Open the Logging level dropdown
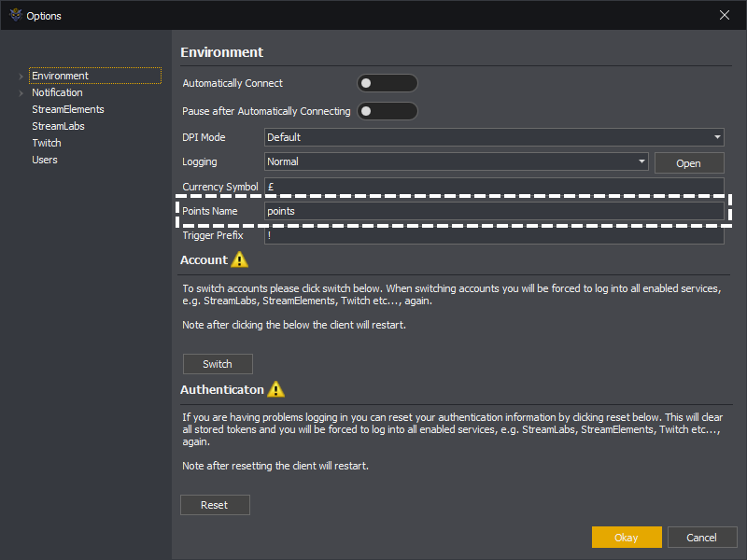Screen dimensions: 747x560 (x=456, y=161)
